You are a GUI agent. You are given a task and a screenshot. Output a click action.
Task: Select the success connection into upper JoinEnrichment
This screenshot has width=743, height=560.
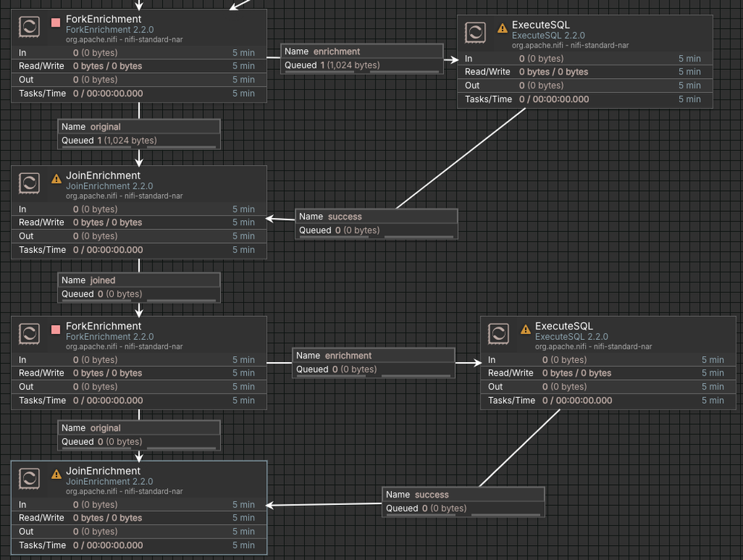[x=376, y=224]
